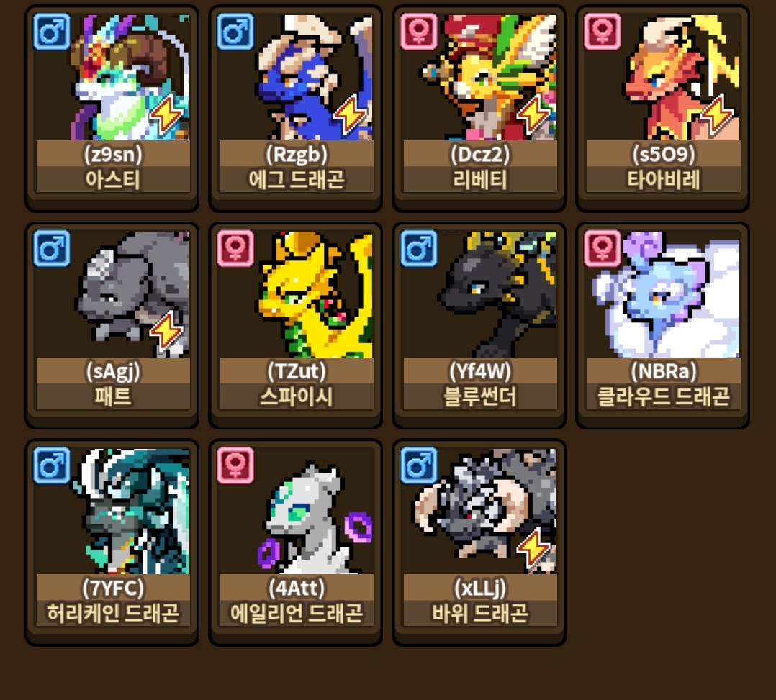
Task: Click the lightning badge on 리베티
Action: coord(533,115)
